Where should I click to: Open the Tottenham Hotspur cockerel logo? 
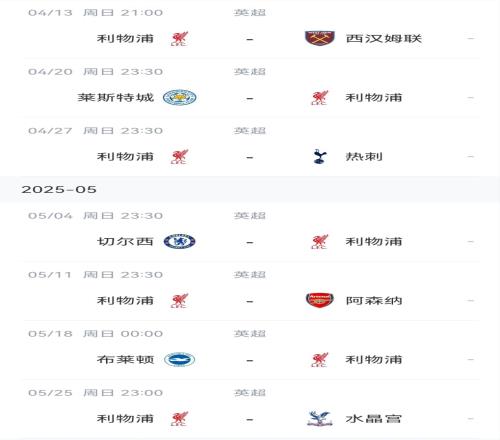click(320, 156)
